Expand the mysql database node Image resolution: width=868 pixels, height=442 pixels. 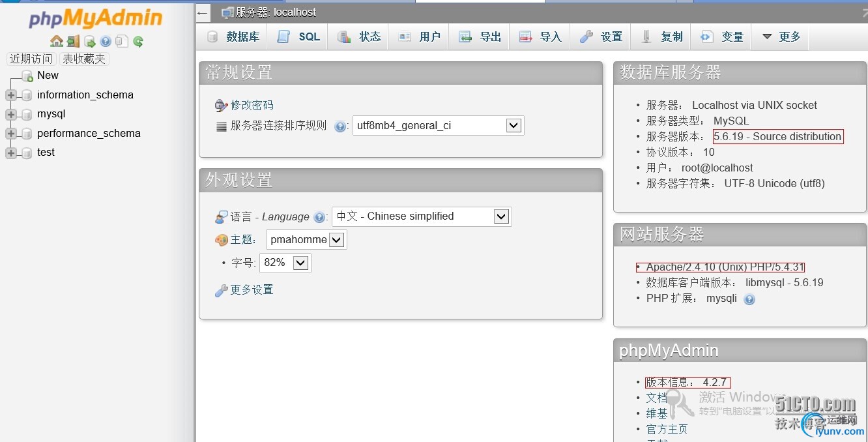click(x=10, y=115)
